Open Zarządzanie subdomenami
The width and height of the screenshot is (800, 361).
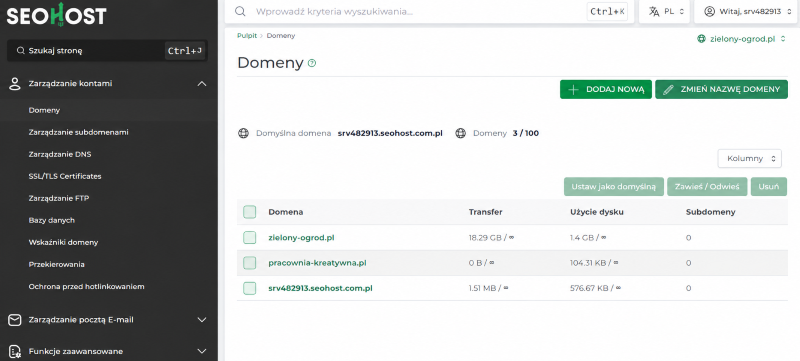[x=79, y=132]
